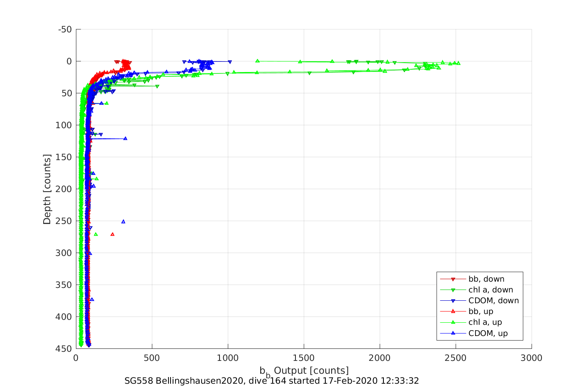588x392 pixels.
Task: Click the y-axis tick label 300
Action: click(65, 253)
